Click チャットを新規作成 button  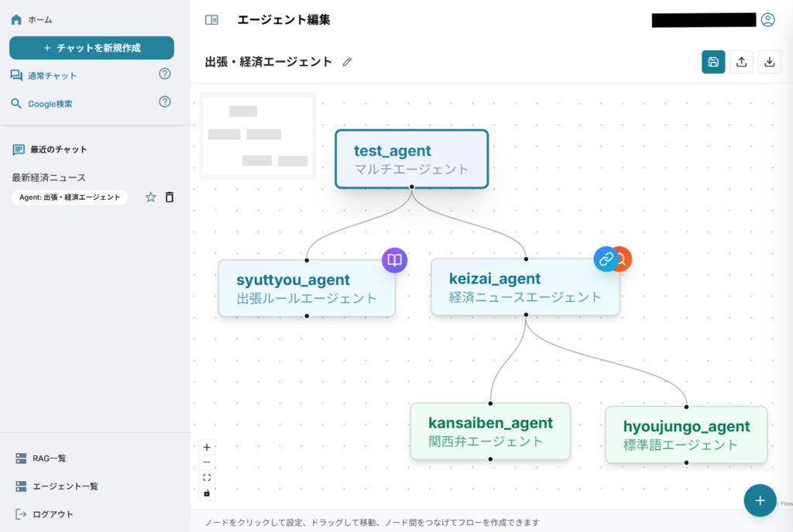coord(91,48)
